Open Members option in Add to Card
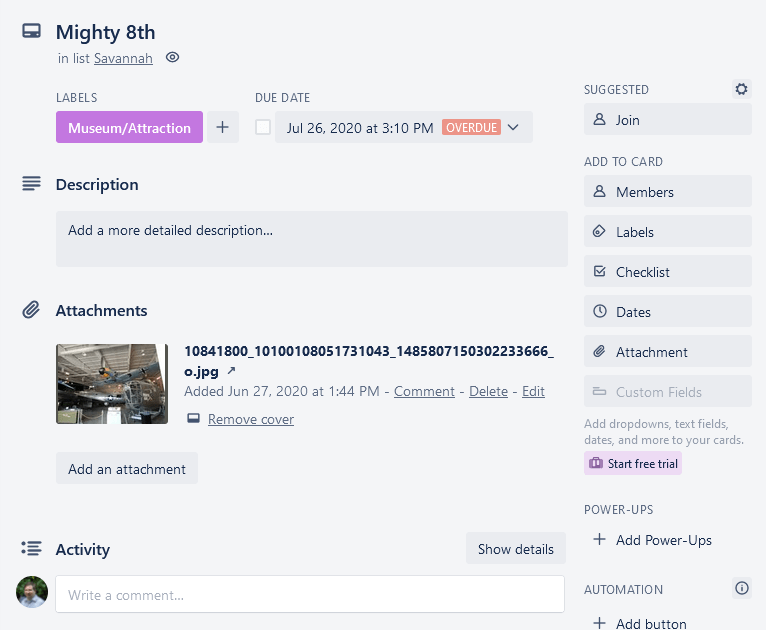This screenshot has width=766, height=630. 667,192
